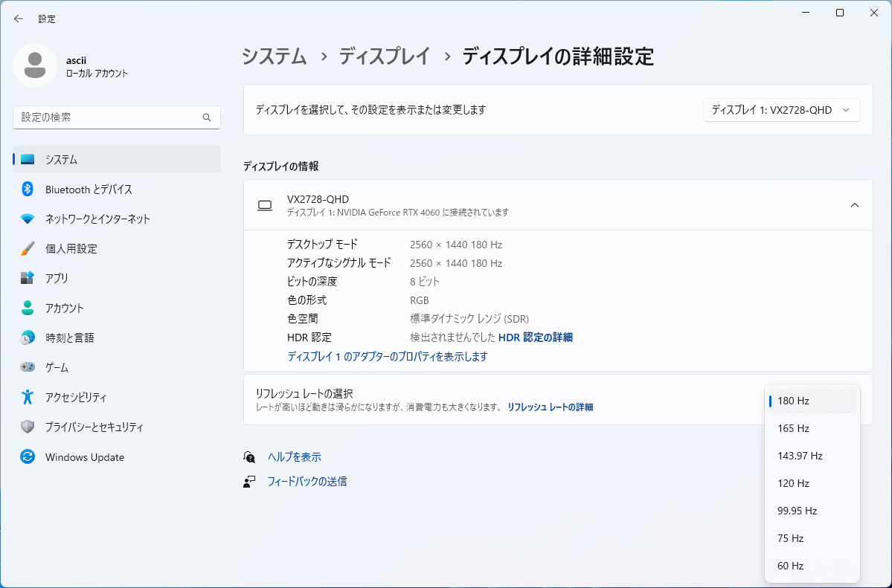Click the search magnifier icon
The image size is (892, 588).
click(x=207, y=117)
